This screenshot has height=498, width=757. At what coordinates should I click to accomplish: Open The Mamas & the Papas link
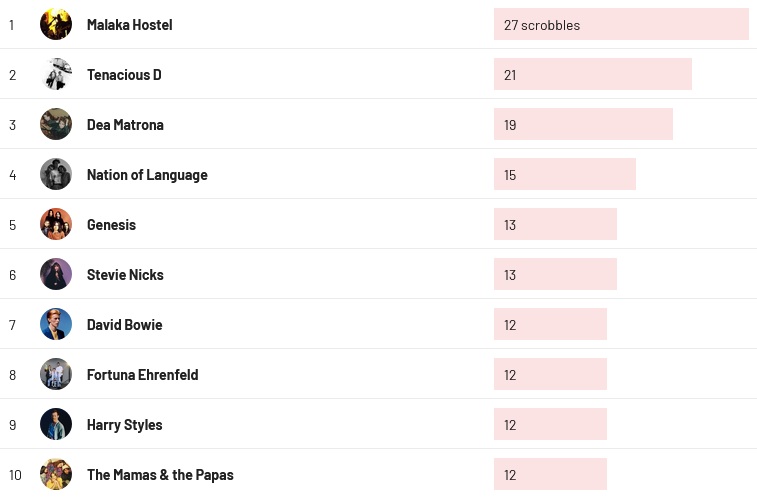pyautogui.click(x=160, y=475)
